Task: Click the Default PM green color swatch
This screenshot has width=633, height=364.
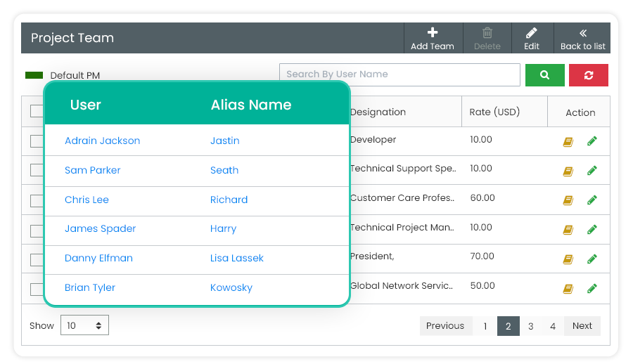Action: tap(34, 75)
